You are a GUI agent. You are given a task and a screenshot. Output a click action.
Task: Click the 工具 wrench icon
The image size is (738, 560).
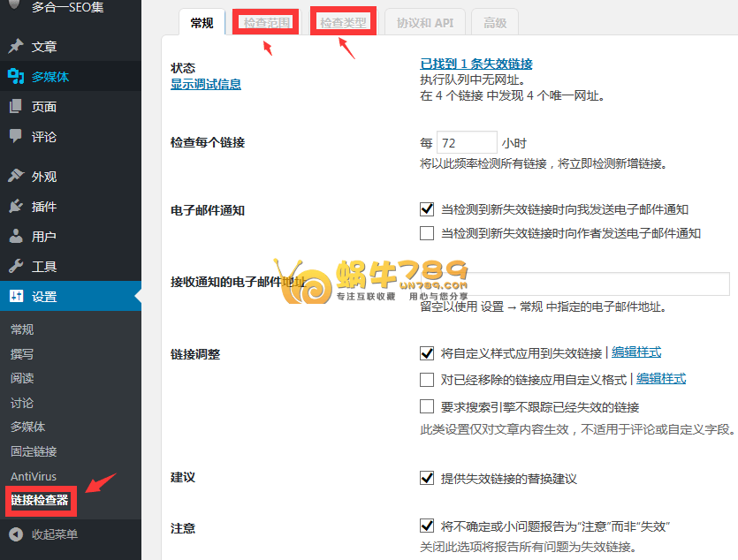pyautogui.click(x=16, y=267)
